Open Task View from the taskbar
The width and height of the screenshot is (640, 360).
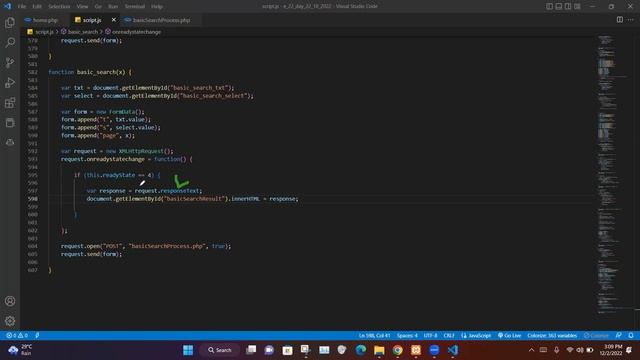tap(251, 350)
